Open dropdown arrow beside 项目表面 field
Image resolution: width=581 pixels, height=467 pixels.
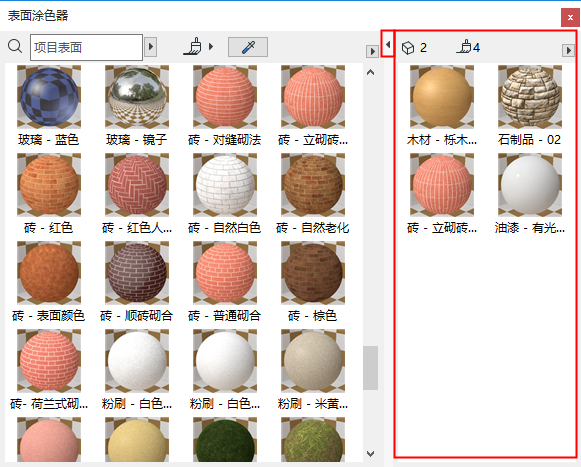click(150, 47)
